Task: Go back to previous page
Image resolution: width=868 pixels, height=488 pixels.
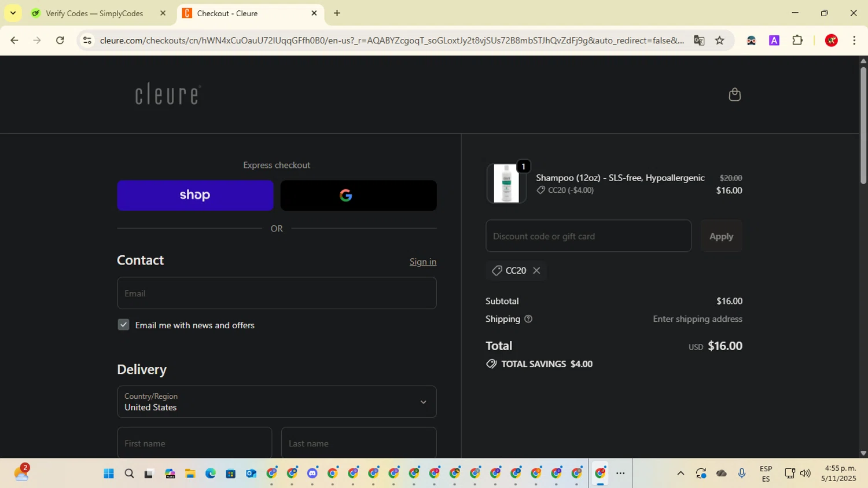Action: [x=14, y=40]
